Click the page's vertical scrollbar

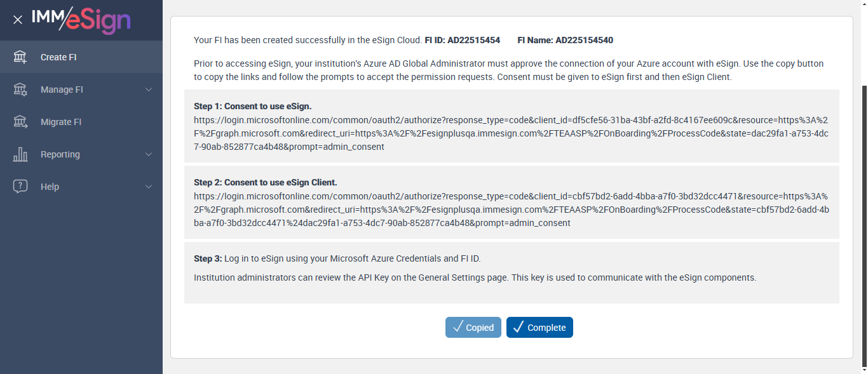click(864, 222)
